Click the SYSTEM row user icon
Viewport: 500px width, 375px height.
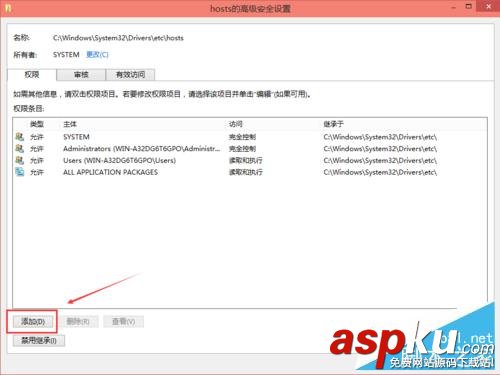tap(20, 137)
